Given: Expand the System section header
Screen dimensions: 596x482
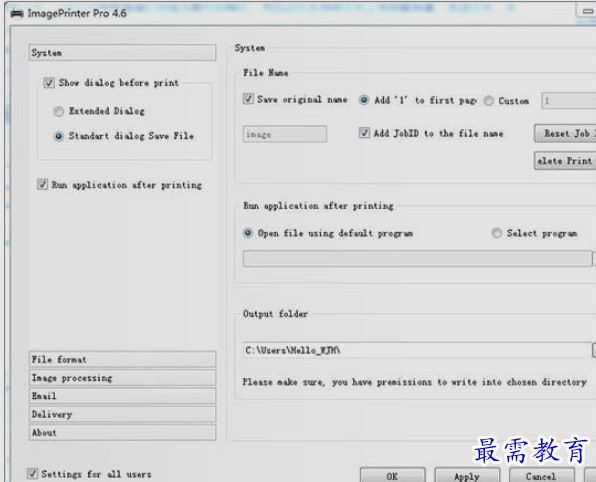Looking at the screenshot, I should tap(122, 52).
